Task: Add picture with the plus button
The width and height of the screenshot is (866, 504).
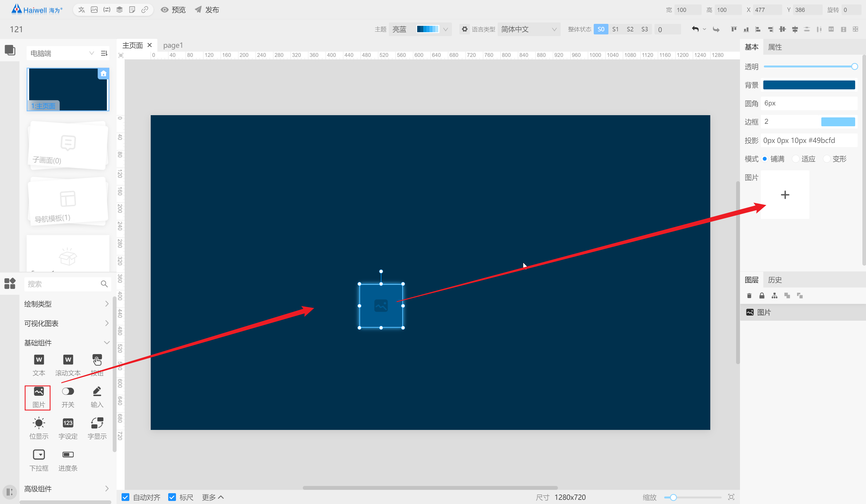Action: pyautogui.click(x=785, y=195)
